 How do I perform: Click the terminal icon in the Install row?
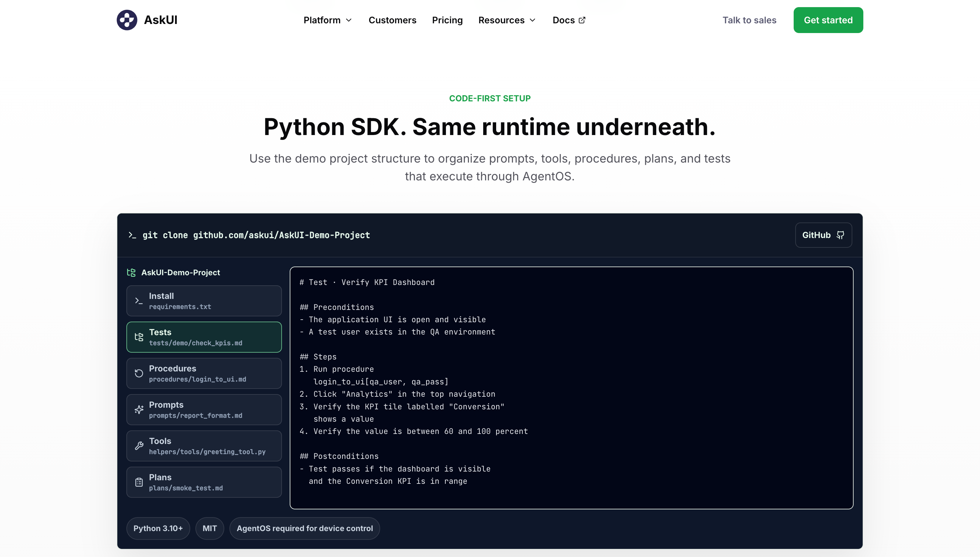point(139,301)
